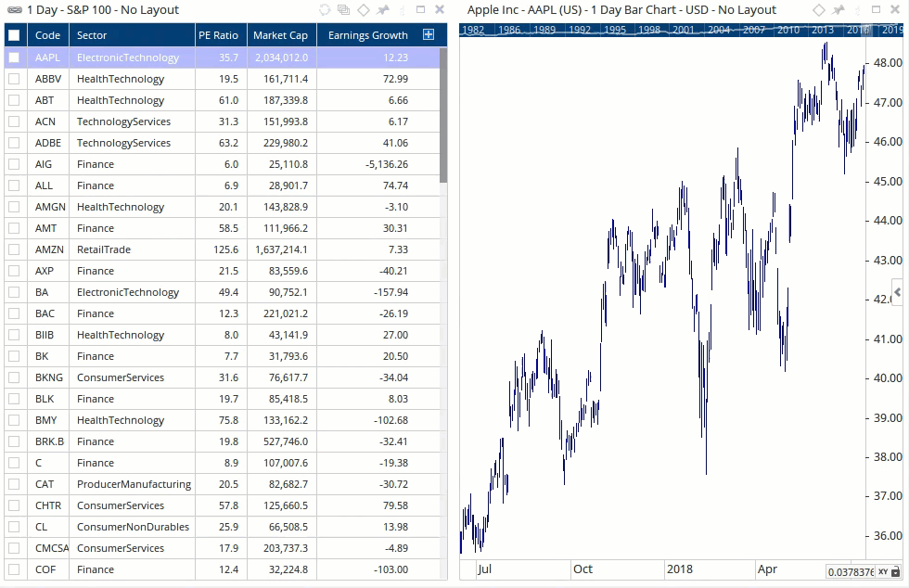909x588 pixels.
Task: Select the BKNG code cell
Action: tap(48, 377)
